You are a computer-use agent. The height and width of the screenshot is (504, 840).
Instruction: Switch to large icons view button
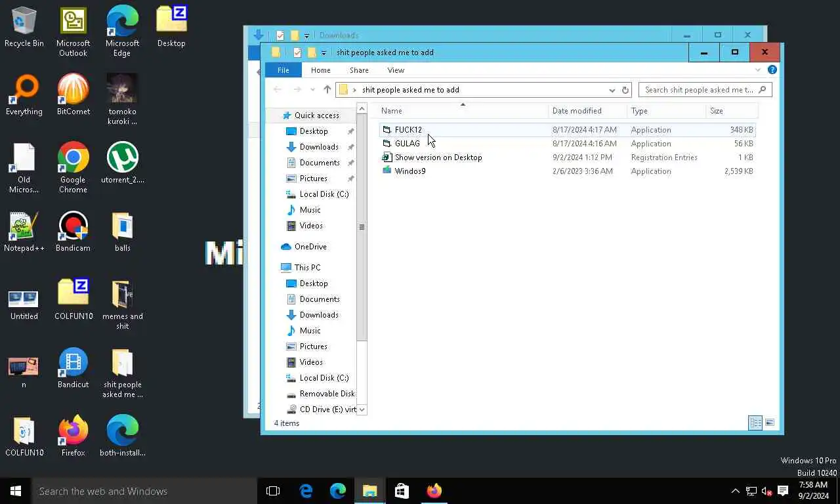pyautogui.click(x=770, y=423)
